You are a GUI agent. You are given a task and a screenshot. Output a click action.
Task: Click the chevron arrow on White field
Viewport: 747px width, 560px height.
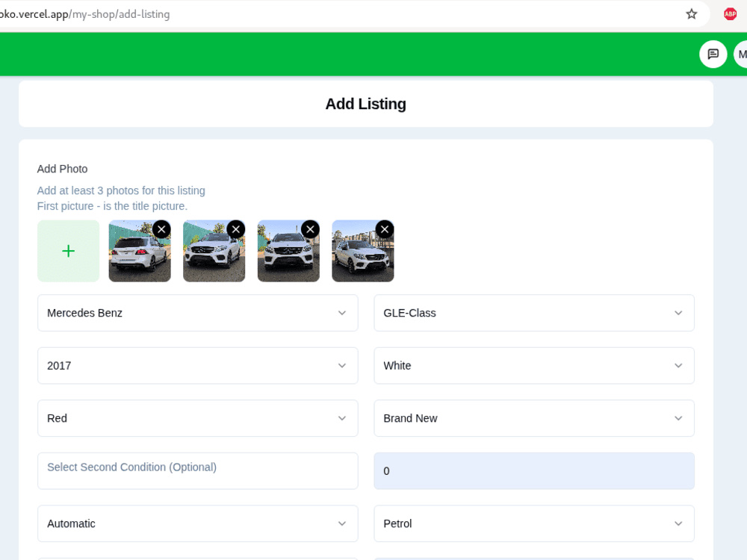678,366
